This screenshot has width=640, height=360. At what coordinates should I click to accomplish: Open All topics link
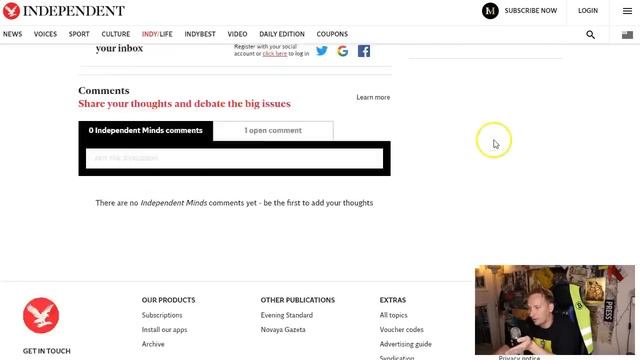393,315
